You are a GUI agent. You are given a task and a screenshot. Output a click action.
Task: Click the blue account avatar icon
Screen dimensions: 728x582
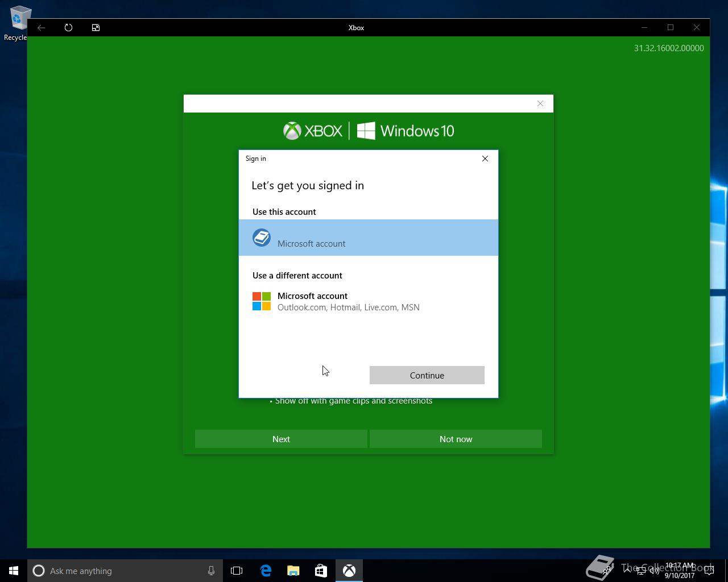coord(262,238)
